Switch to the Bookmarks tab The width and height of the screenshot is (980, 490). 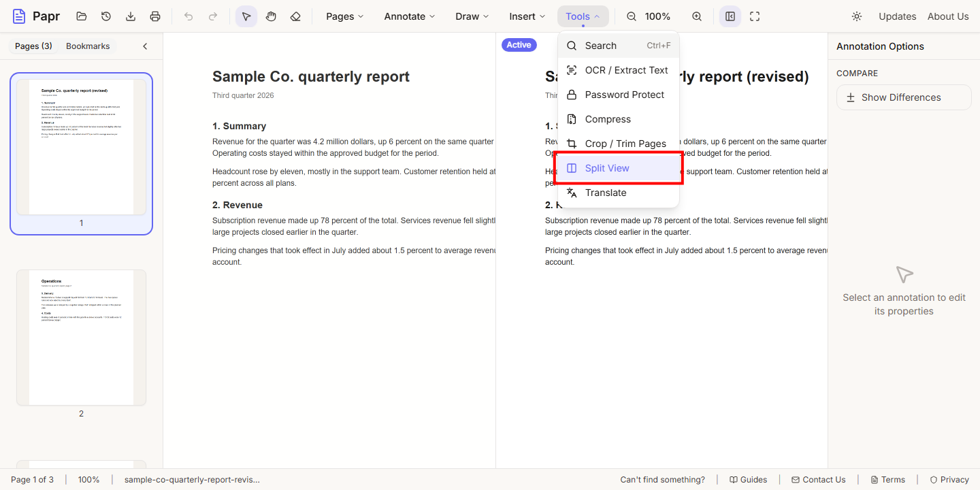[x=88, y=46]
